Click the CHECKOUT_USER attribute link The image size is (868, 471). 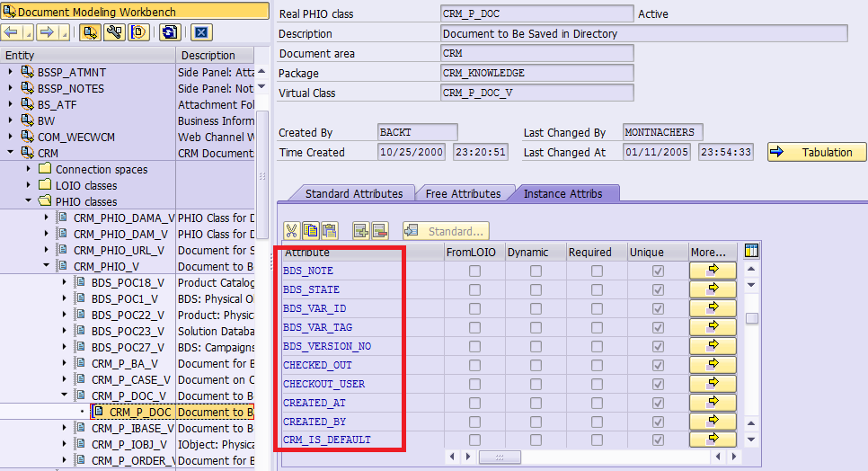323,384
